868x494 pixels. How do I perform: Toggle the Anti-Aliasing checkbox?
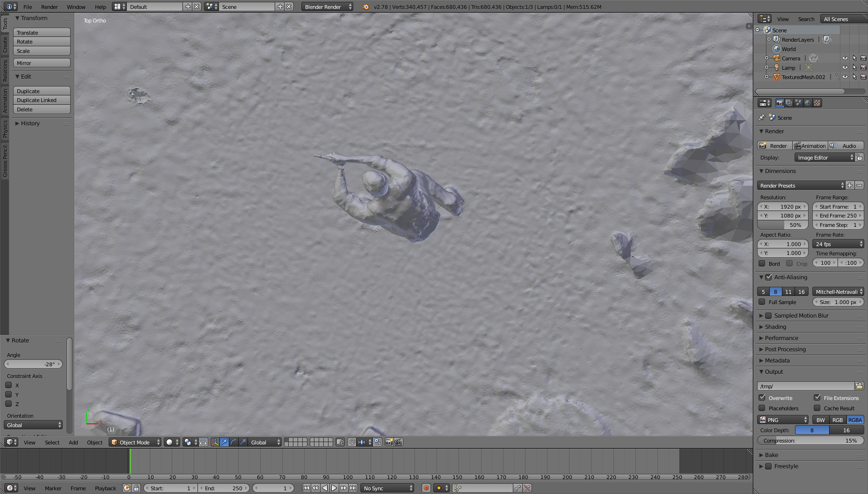tap(768, 277)
